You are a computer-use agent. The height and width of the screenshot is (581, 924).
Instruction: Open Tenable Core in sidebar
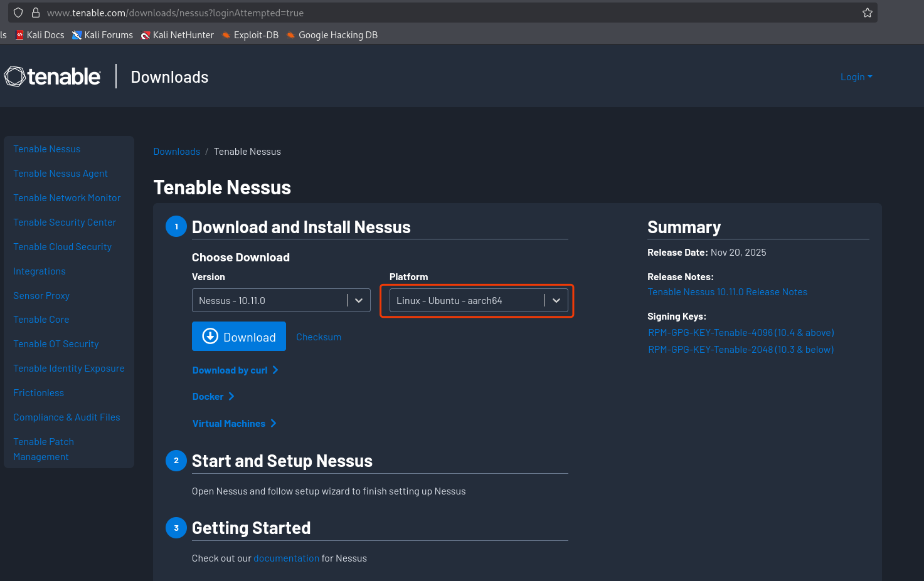point(41,319)
